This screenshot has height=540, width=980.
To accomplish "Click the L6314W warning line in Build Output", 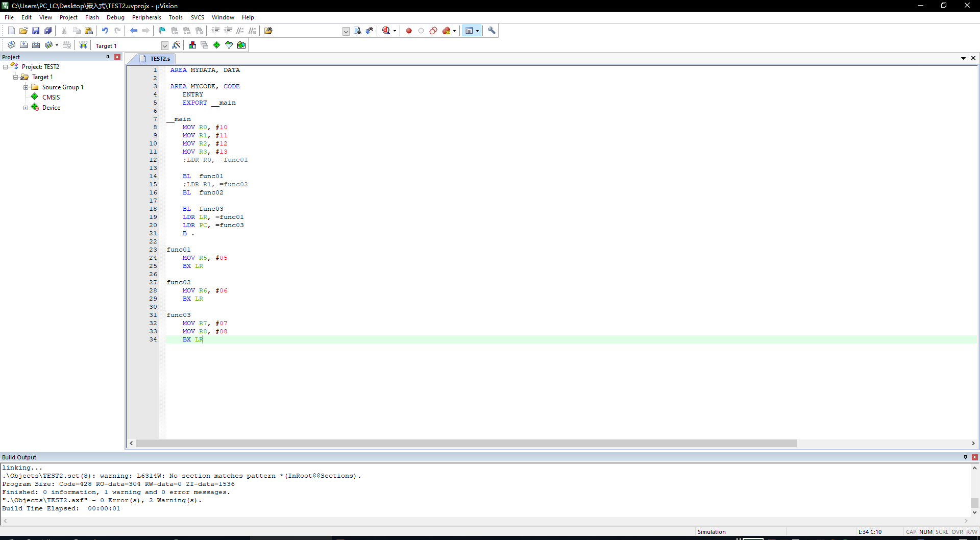I will (182, 476).
